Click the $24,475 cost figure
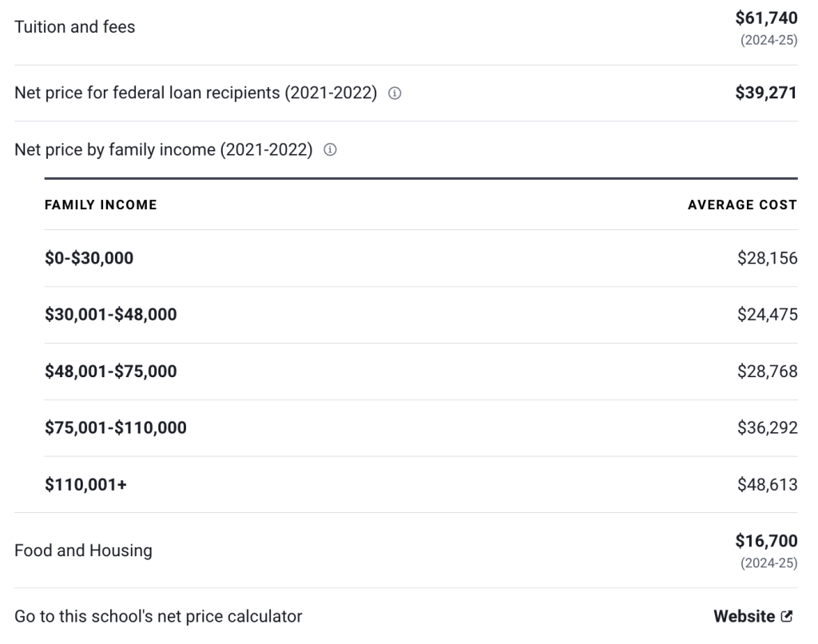This screenshot has height=644, width=818. [x=767, y=314]
